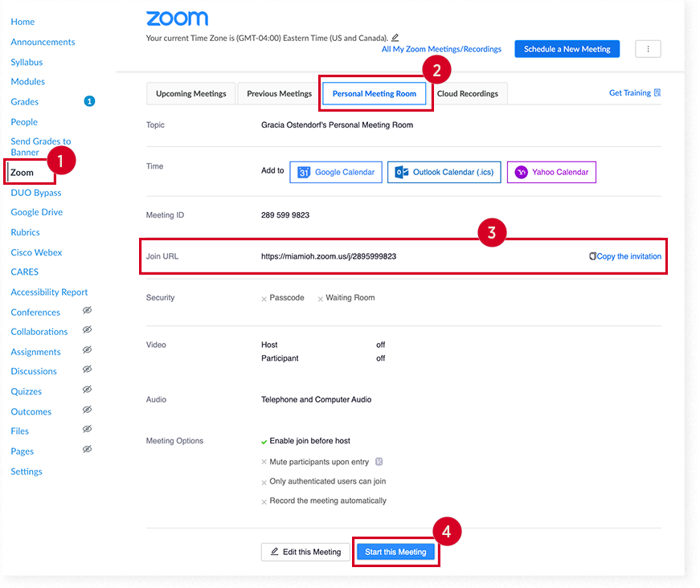Open Discussions in the sidebar
Screen dimensions: 700x588
click(34, 372)
